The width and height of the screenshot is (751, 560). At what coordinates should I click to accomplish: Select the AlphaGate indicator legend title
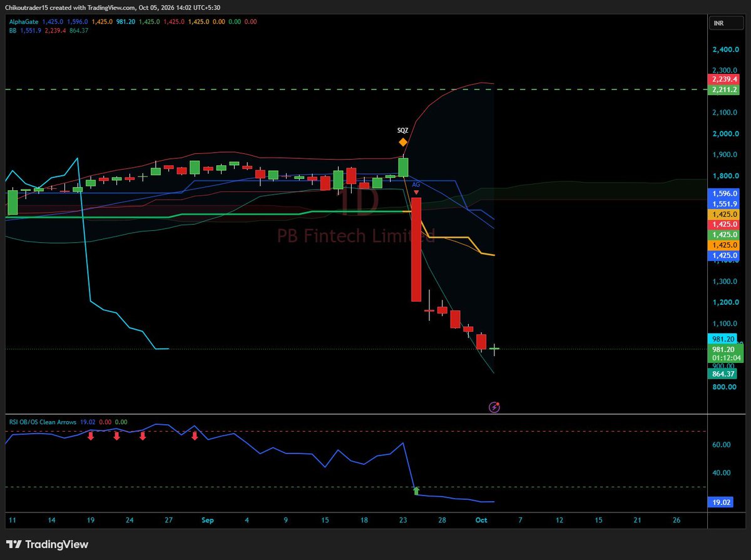[x=24, y=21]
